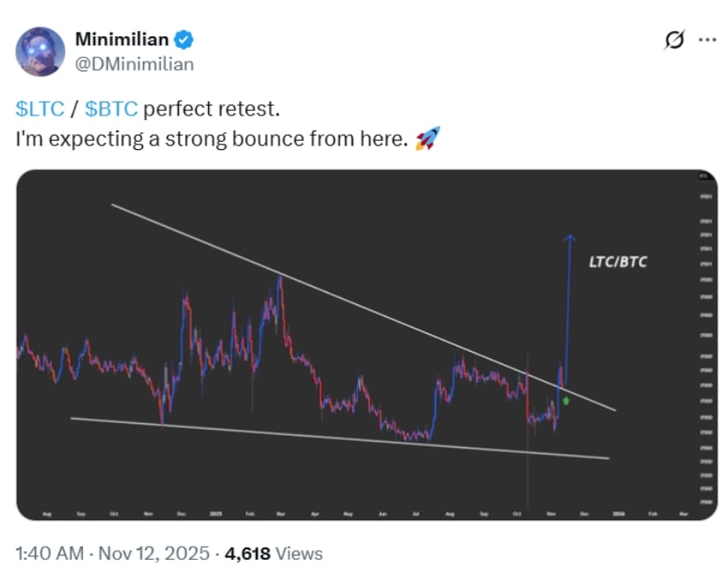
Task: Click the LTC/BTC label on the chart
Action: pos(618,262)
